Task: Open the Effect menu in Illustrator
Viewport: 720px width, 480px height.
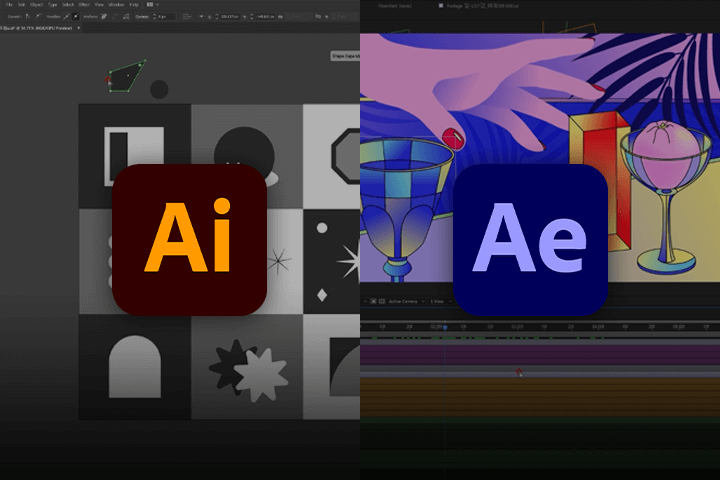Action: click(84, 5)
